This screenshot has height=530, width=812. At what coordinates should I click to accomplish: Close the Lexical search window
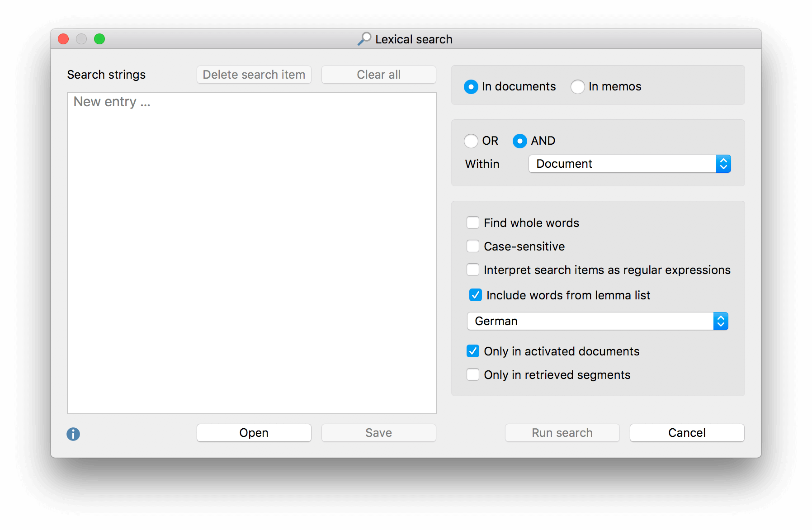point(63,39)
